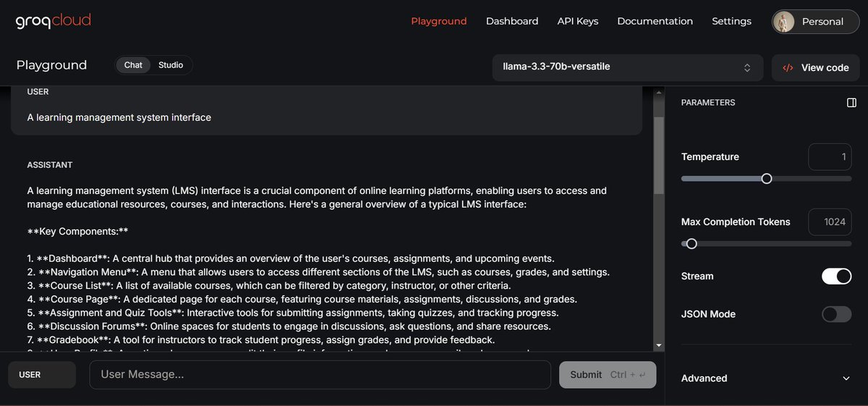Click the View code button
The image size is (868, 406).
tap(815, 67)
